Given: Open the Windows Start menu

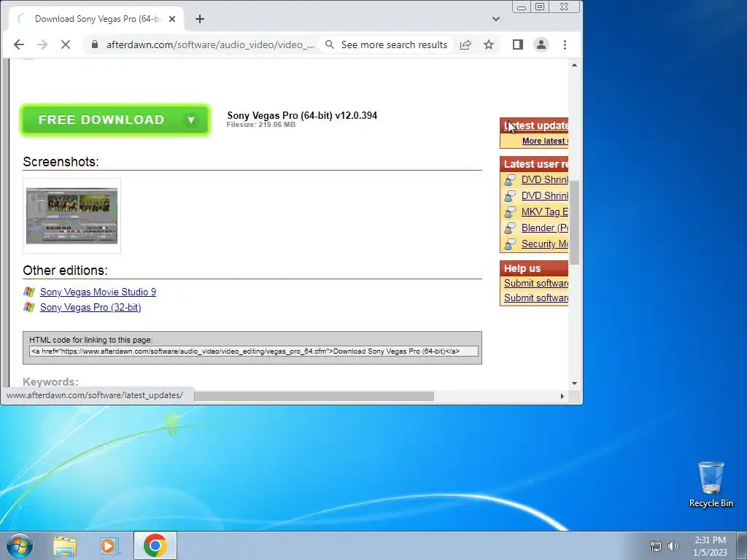Looking at the screenshot, I should (20, 545).
